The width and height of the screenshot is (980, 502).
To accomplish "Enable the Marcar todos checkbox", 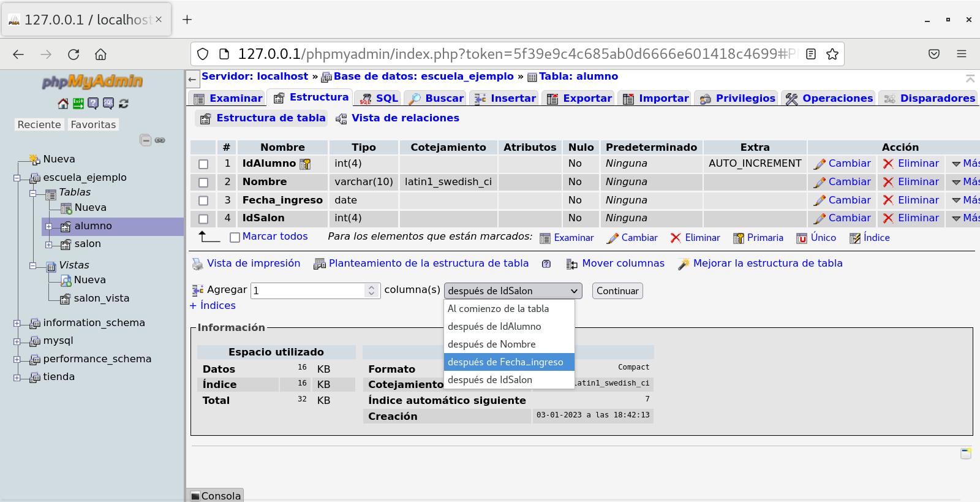I will [x=235, y=237].
